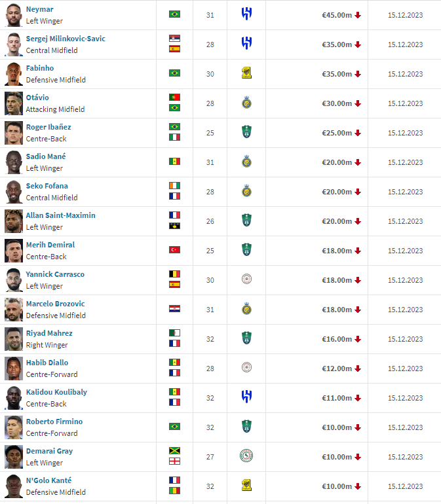Viewport: 441px width, 504px height.
Task: Go to Kalidou Koulibaly's profile
Action: [x=56, y=392]
